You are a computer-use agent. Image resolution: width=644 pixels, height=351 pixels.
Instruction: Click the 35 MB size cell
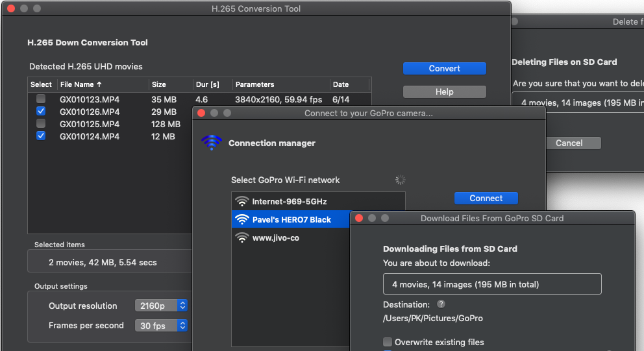click(164, 99)
